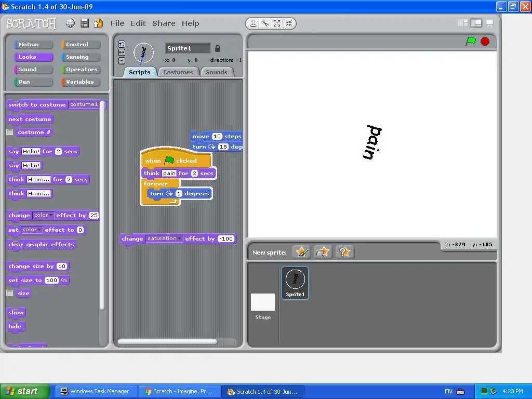Open the Motion blocks category
The width and height of the screenshot is (532, 399).
tap(33, 45)
